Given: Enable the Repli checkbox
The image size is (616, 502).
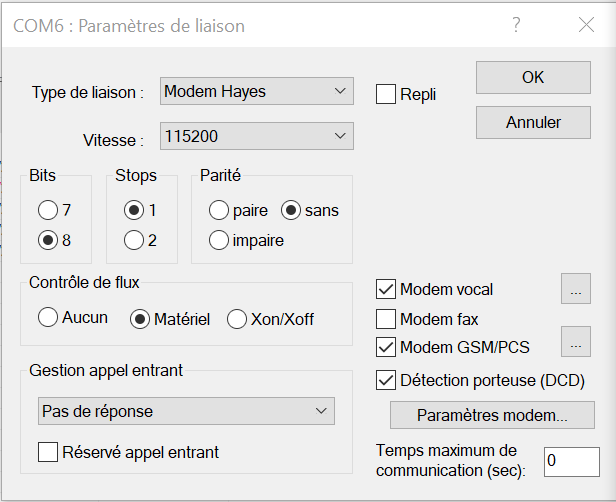Looking at the screenshot, I should tap(386, 95).
